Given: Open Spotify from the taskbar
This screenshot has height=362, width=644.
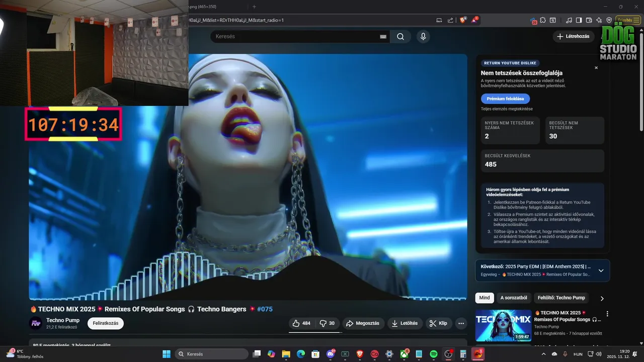Looking at the screenshot, I should [434, 354].
